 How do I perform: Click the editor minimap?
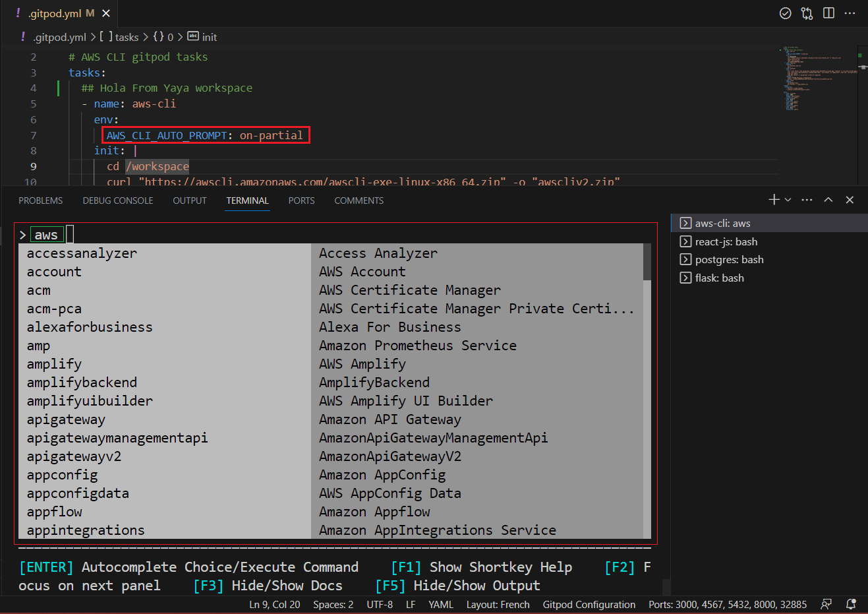817,116
